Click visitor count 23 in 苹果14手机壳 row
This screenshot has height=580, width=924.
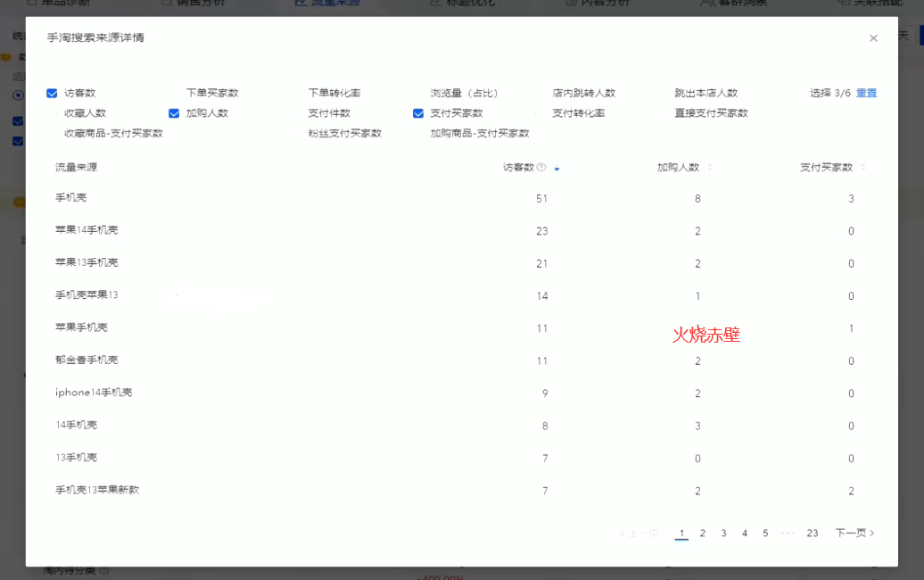[x=541, y=231]
